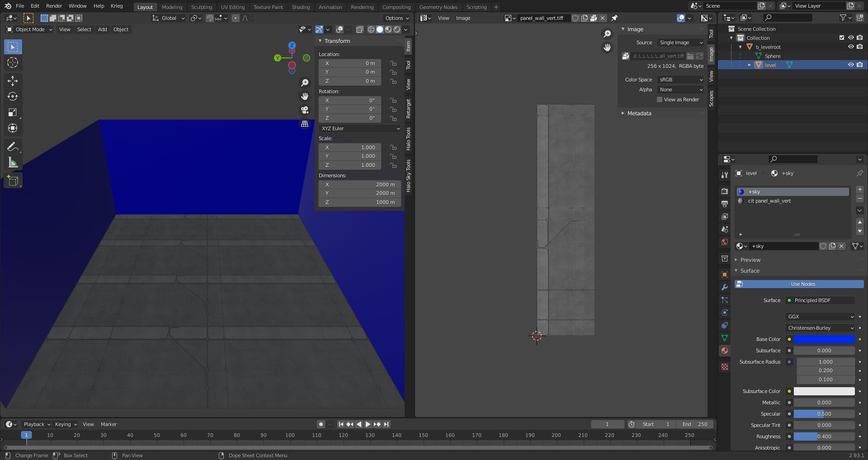
Task: Click blue Base Color swatch
Action: coord(824,339)
